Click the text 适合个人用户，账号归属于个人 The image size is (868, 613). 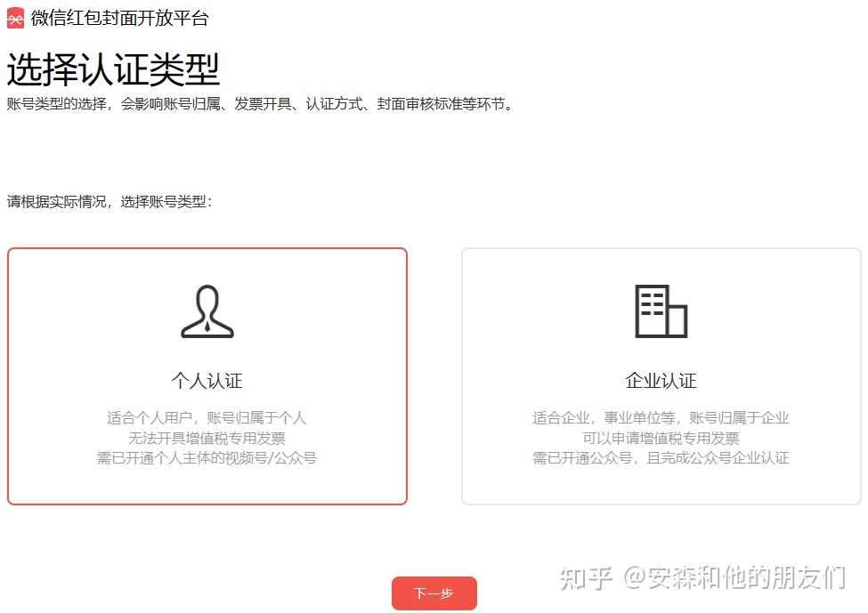point(207,417)
